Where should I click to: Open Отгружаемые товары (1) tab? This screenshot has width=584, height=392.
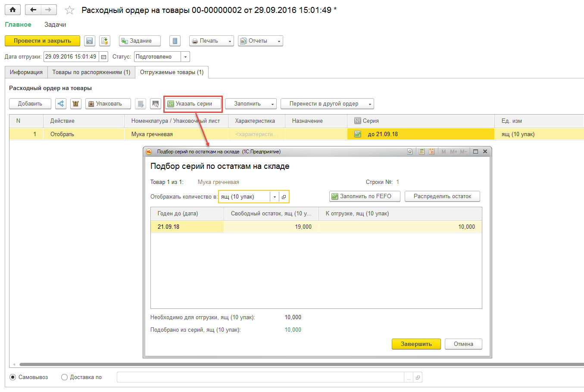172,72
